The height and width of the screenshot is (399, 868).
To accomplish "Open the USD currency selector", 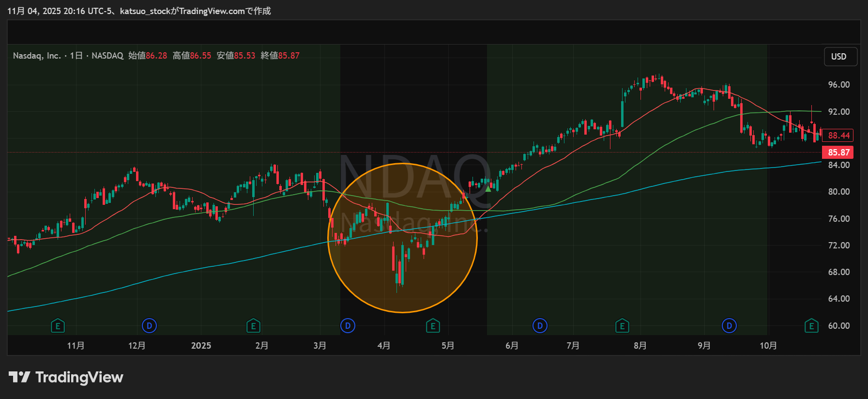I will pyautogui.click(x=839, y=57).
